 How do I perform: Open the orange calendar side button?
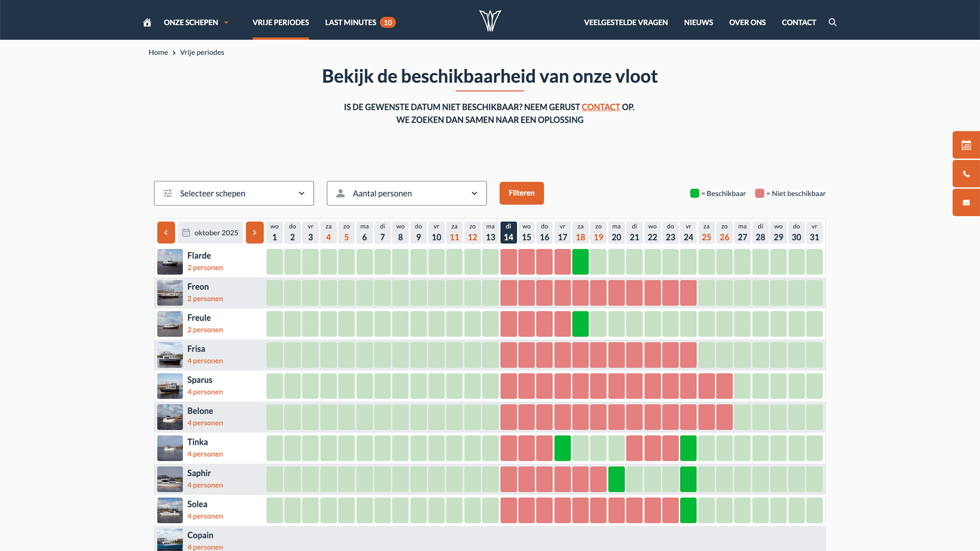point(966,145)
